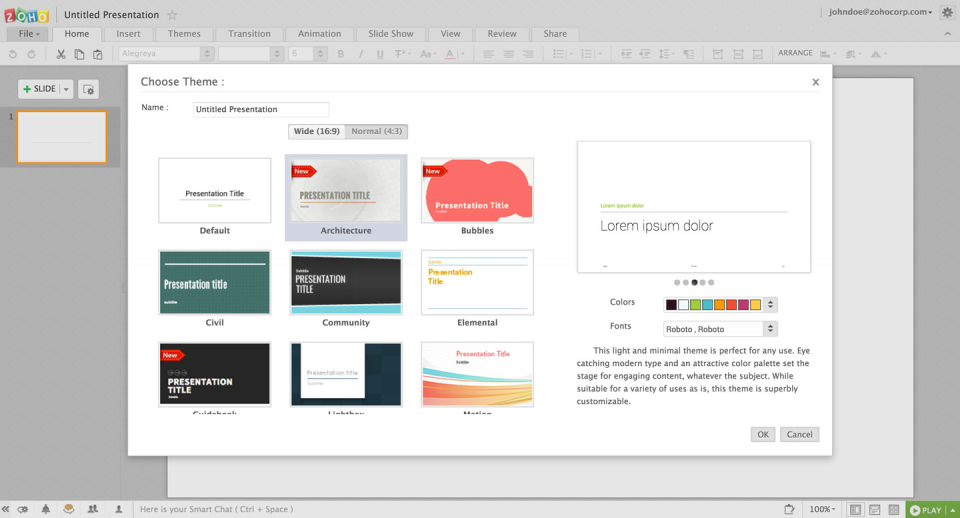The height and width of the screenshot is (518, 960).
Task: Open the View tab
Action: point(450,34)
